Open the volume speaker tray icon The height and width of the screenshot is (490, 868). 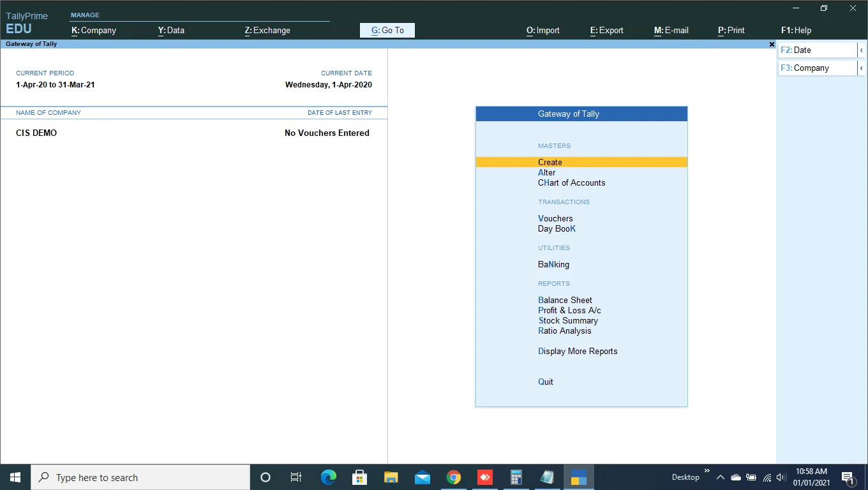[781, 477]
